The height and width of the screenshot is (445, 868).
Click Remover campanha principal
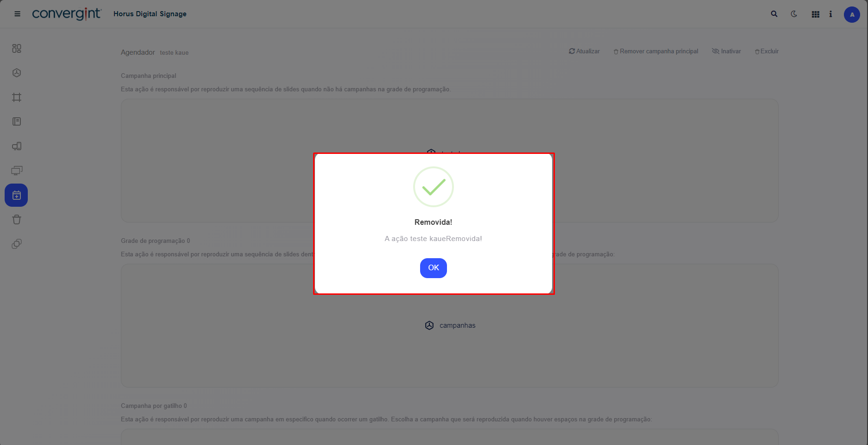click(656, 51)
